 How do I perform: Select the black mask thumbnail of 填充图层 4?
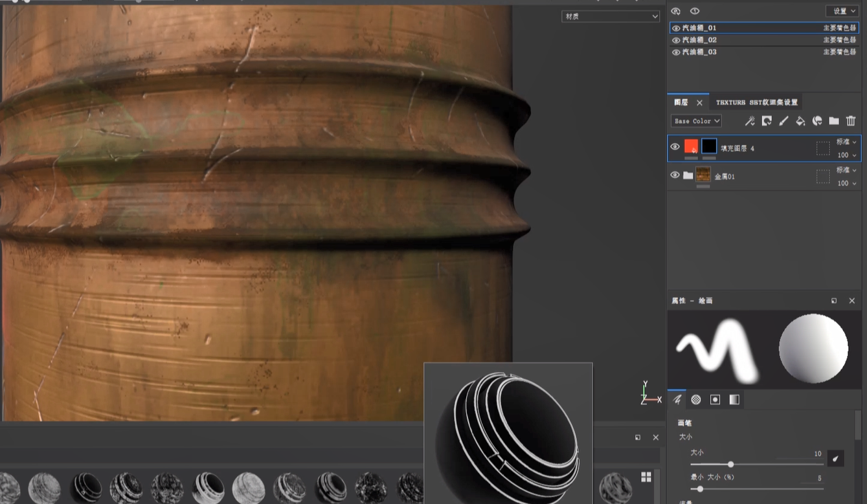point(709,146)
